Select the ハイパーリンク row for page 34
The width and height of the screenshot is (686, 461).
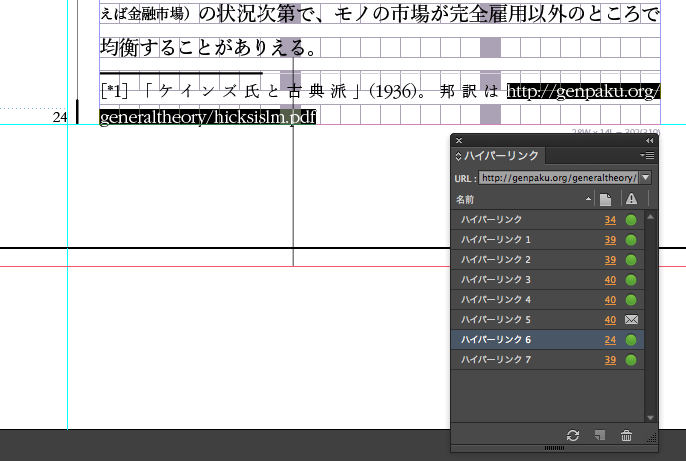click(548, 220)
